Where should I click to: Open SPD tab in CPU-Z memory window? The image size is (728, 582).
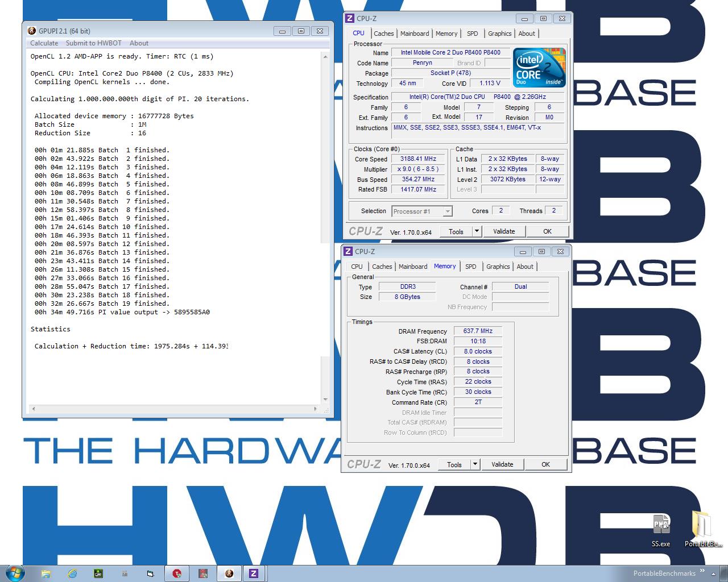pos(471,267)
